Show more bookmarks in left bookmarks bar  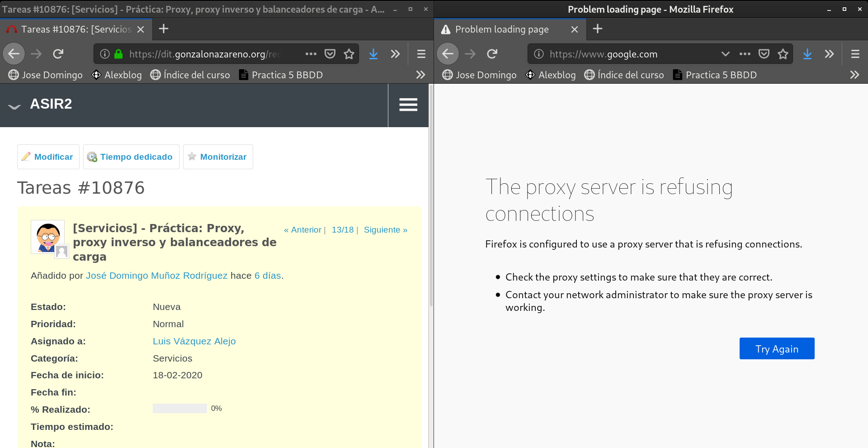click(x=420, y=75)
